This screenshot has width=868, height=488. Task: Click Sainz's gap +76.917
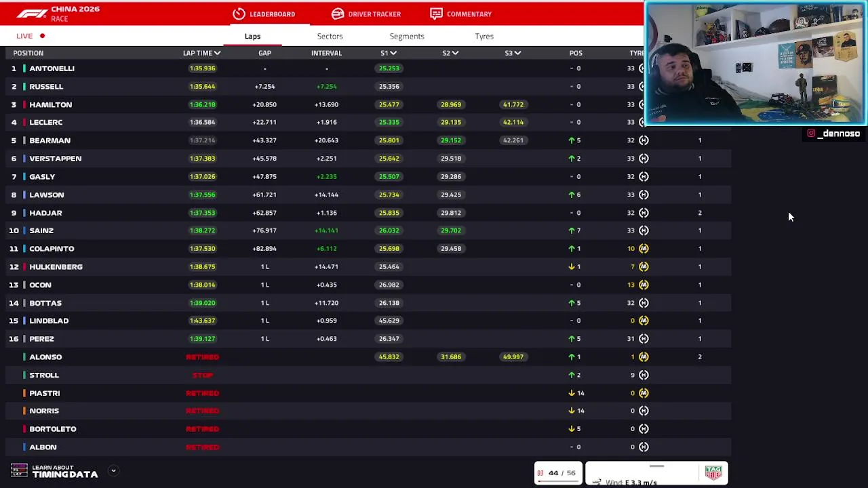[x=264, y=230]
